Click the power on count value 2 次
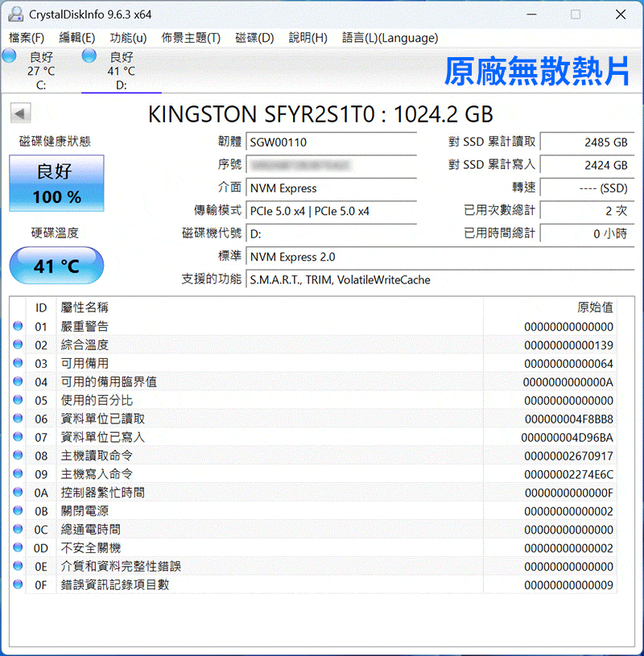 coord(587,211)
